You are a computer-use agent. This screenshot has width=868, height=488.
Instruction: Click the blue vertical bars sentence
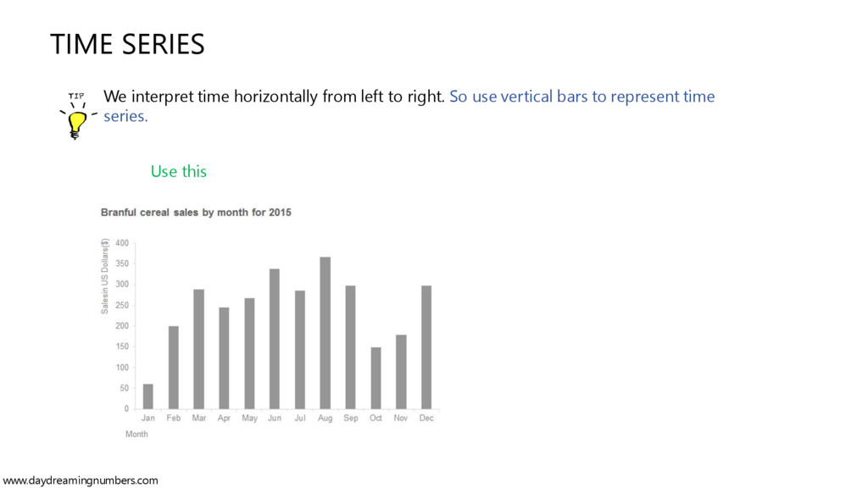coord(409,106)
